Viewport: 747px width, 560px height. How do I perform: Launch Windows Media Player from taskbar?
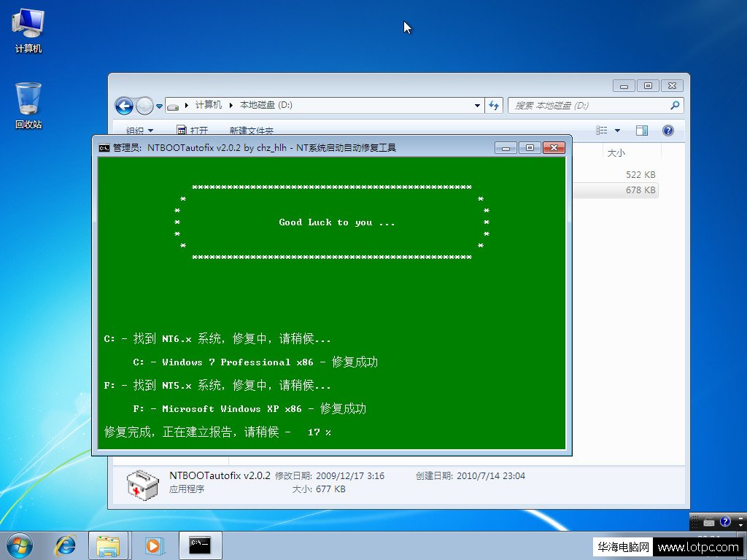[154, 545]
